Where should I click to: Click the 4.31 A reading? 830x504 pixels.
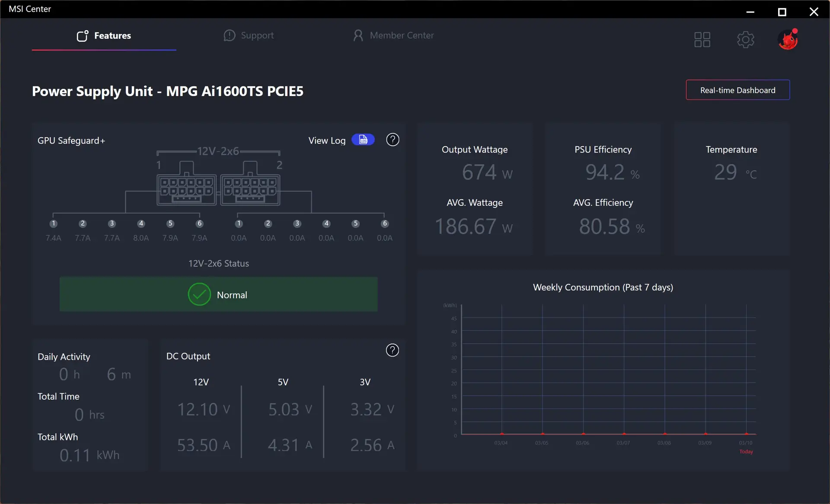click(290, 445)
